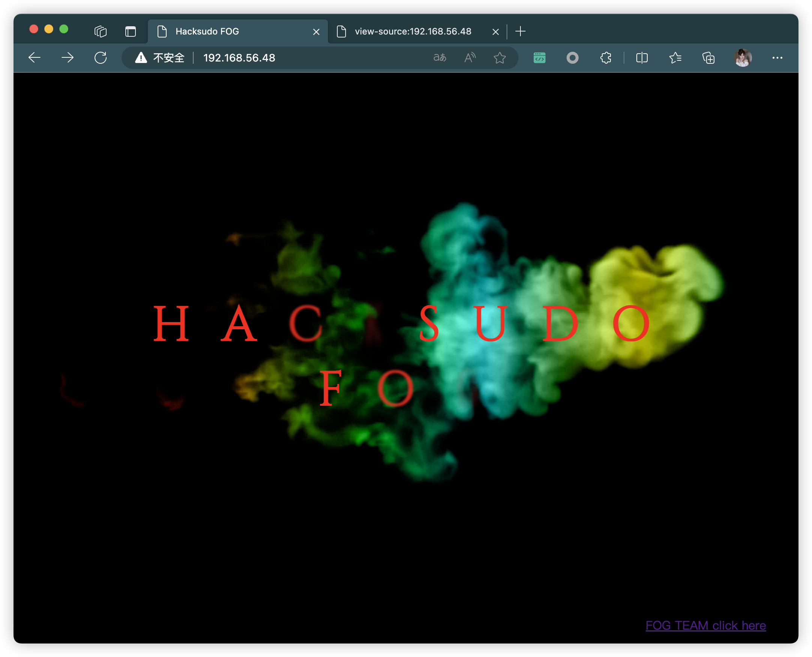
Task: Open split screen view
Action: click(642, 57)
